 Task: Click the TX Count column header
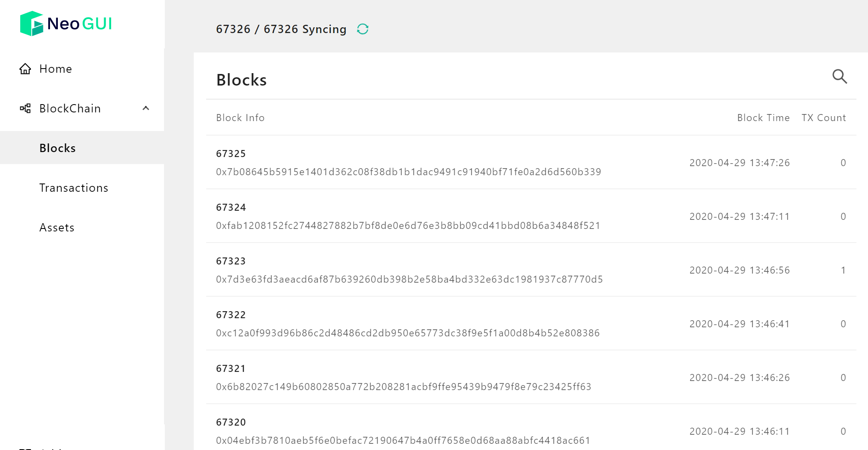point(823,118)
